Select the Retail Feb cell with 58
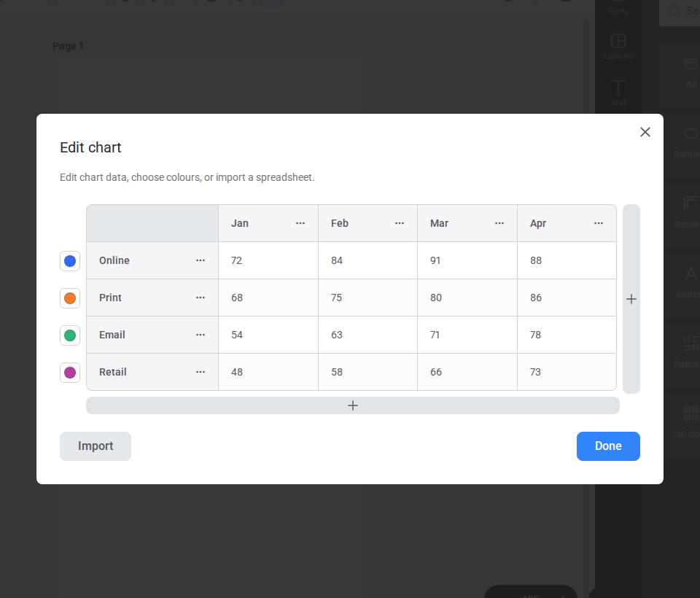This screenshot has height=598, width=700. pos(367,372)
